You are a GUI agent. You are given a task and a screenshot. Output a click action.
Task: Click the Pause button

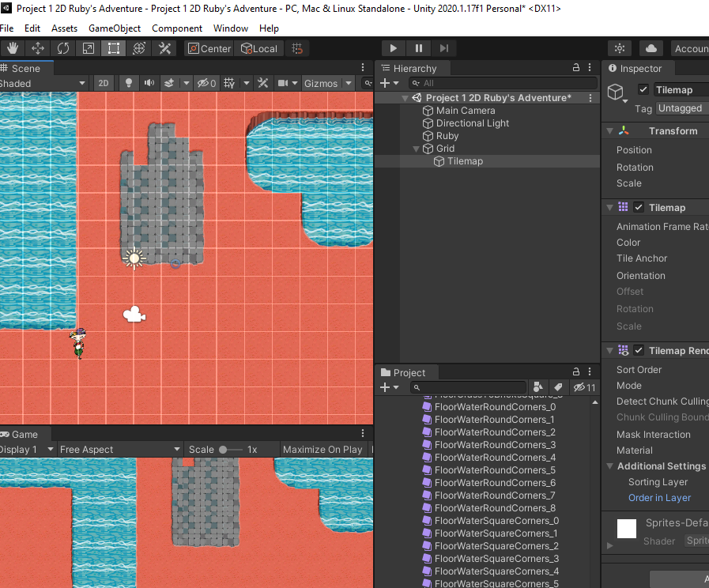pyautogui.click(x=419, y=48)
